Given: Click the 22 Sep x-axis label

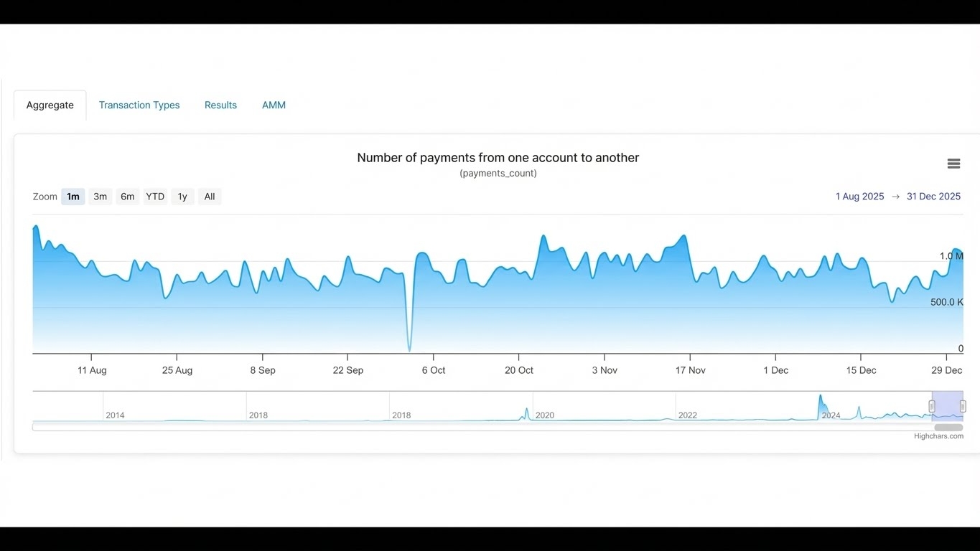Looking at the screenshot, I should pos(348,370).
